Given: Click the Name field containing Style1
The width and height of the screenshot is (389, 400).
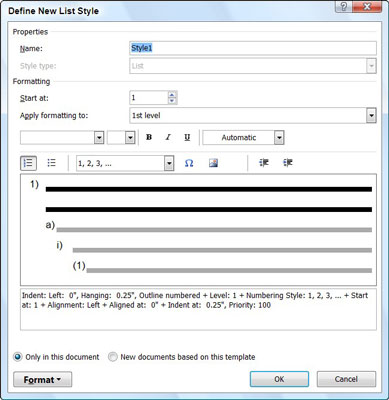Looking at the screenshot, I should coord(253,48).
